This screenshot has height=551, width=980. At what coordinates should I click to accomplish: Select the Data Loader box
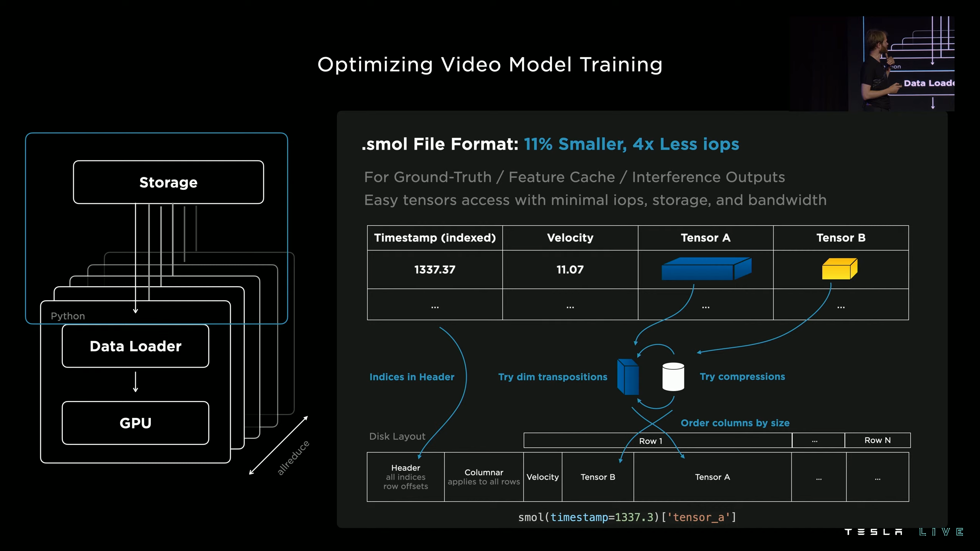tap(136, 346)
